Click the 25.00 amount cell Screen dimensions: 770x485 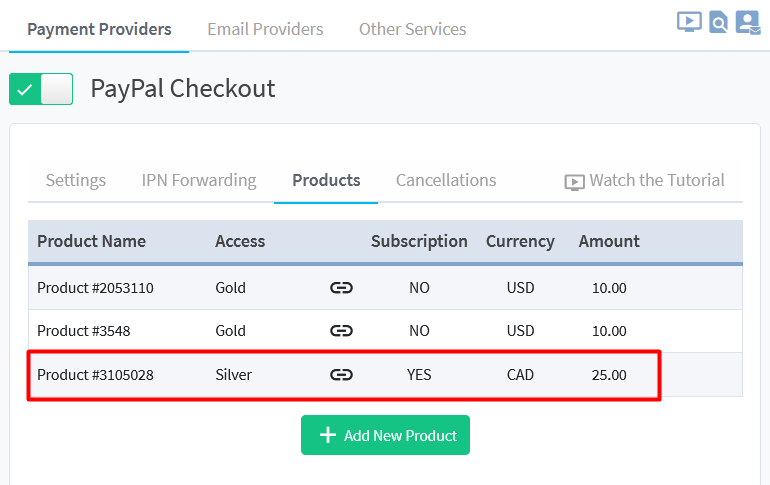[609, 375]
